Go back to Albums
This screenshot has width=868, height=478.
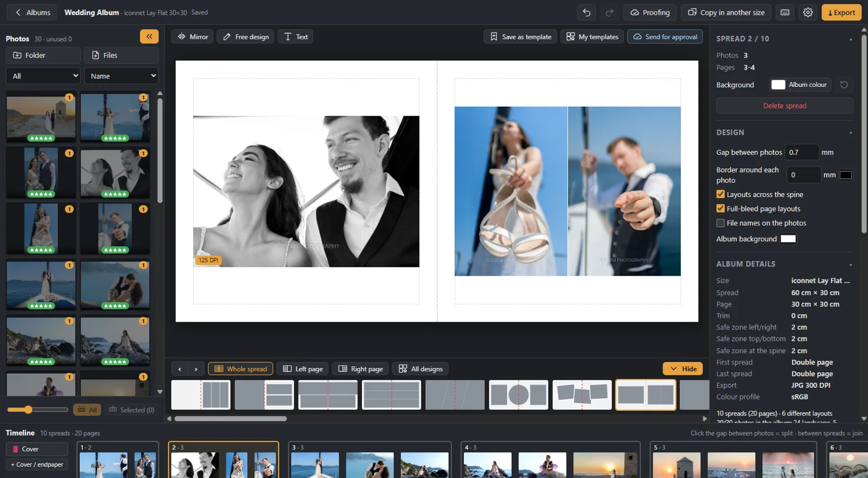32,12
